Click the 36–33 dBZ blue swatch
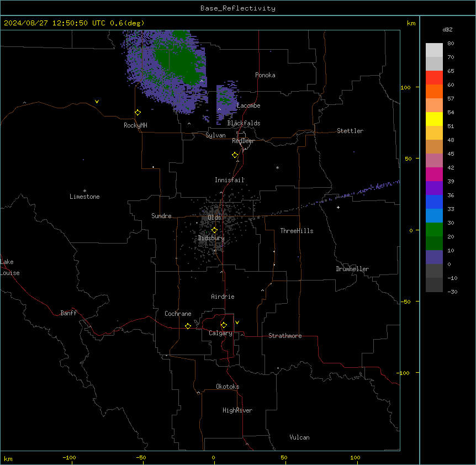Viewport: 476px width, 465px height. [434, 202]
